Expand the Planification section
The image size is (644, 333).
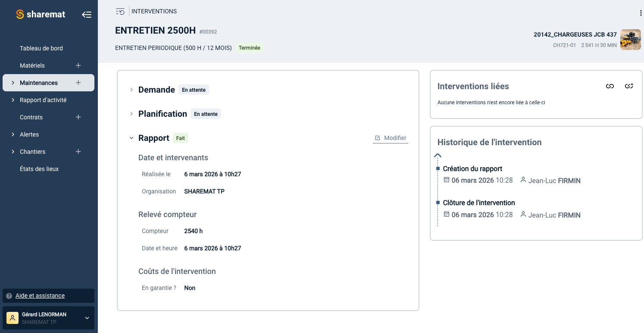click(x=131, y=114)
